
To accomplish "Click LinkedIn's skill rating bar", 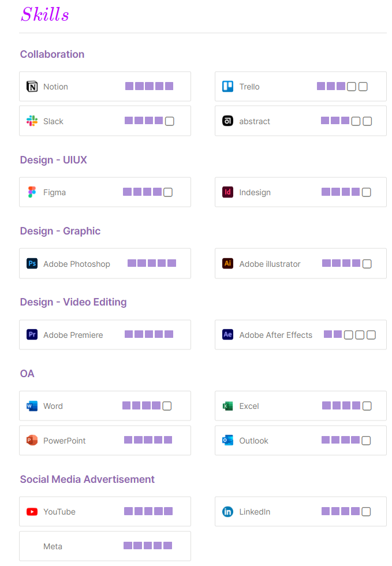I will pos(346,512).
